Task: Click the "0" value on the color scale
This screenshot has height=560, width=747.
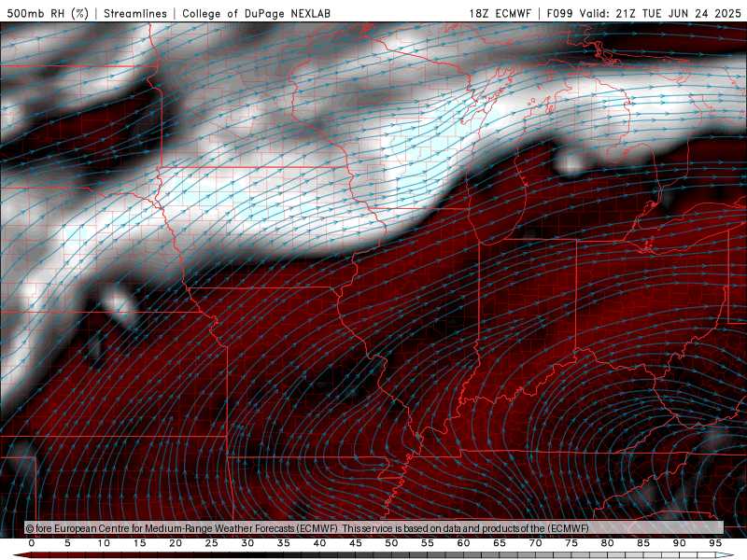Action: pyautogui.click(x=32, y=543)
